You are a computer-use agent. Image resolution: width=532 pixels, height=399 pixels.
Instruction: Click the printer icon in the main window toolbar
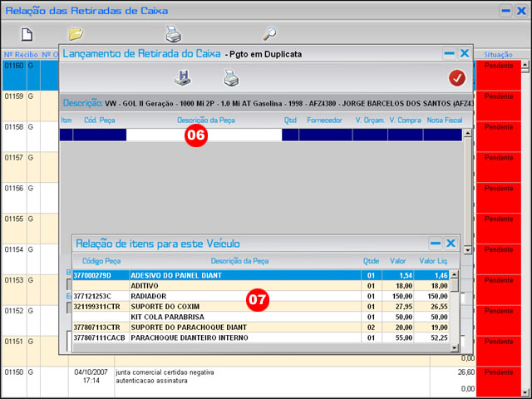[x=173, y=34]
